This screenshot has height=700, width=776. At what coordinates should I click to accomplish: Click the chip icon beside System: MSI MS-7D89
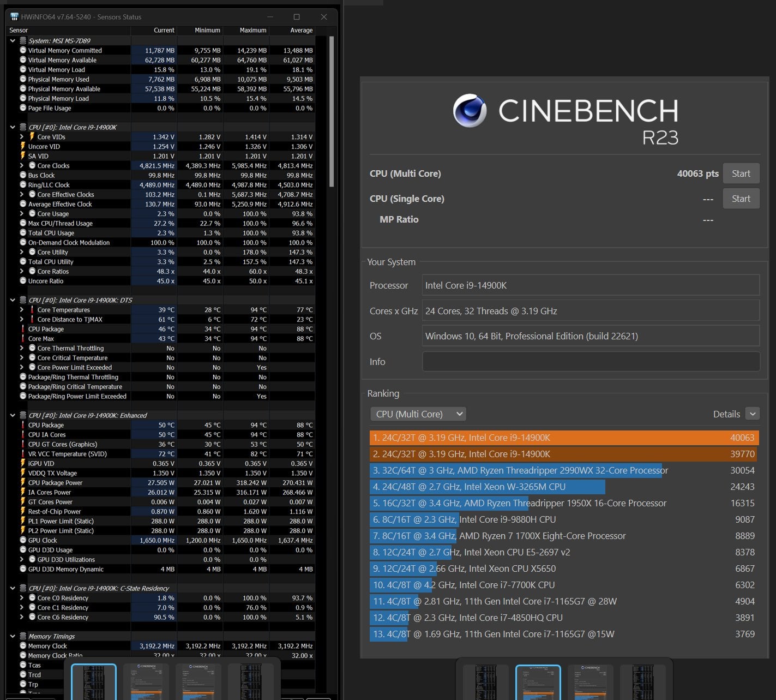tap(23, 40)
